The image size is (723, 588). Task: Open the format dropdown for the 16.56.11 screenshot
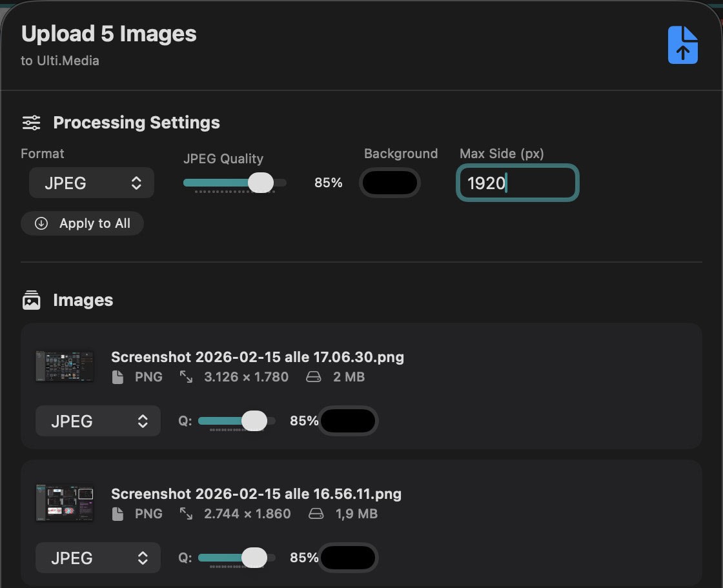tap(97, 558)
